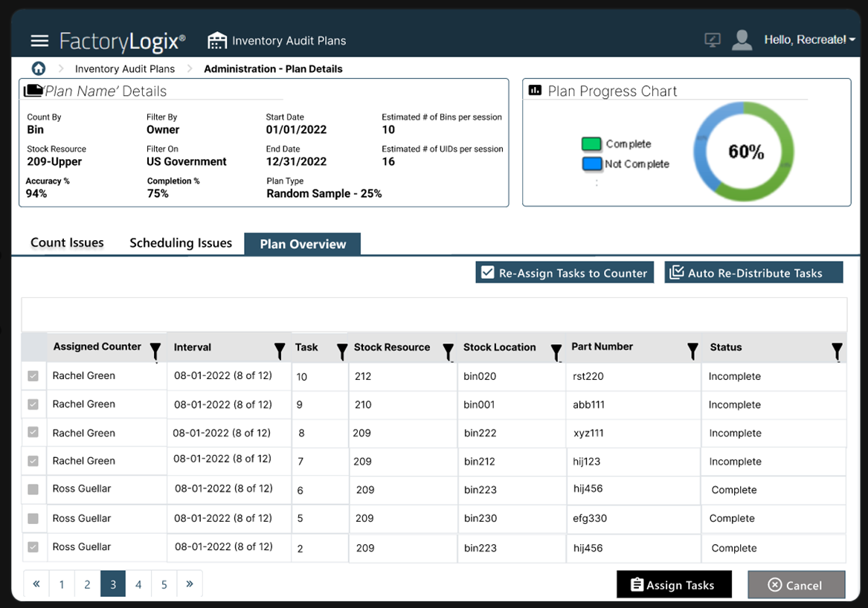Go to page 5 in pagination

pos(164,584)
